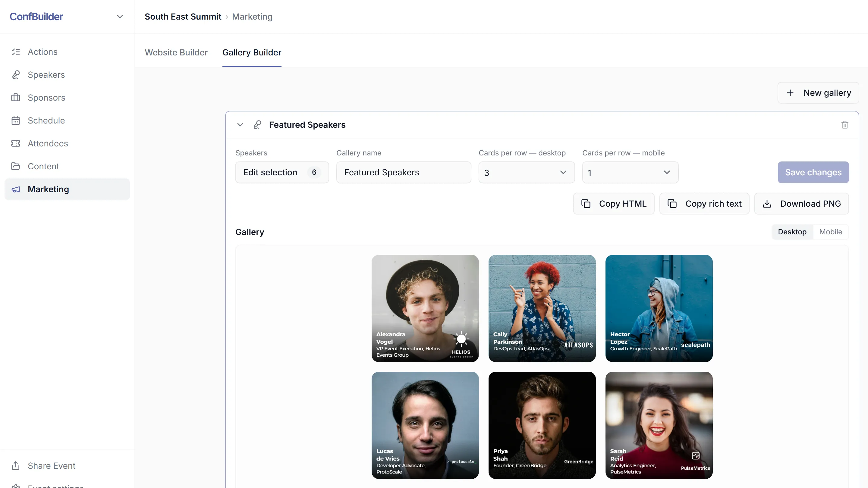Select the Gallery Builder tab

(252, 52)
